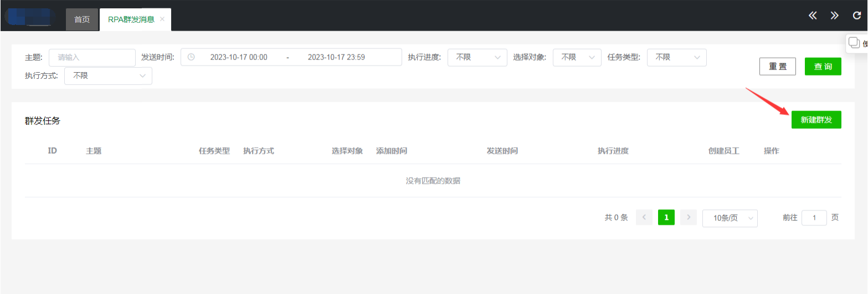Expand the 执行进度 dropdown
Image resolution: width=868 pixels, height=294 pixels.
coord(477,57)
